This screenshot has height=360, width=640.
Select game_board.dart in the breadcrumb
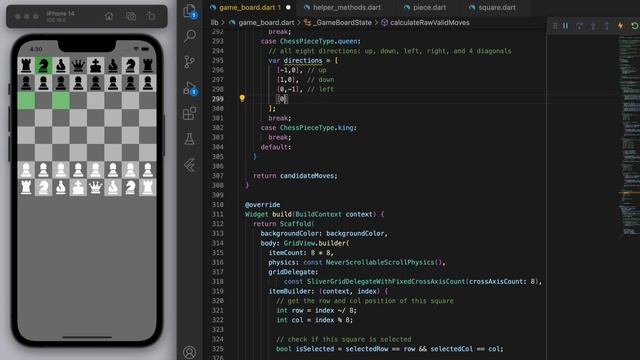tap(266, 22)
